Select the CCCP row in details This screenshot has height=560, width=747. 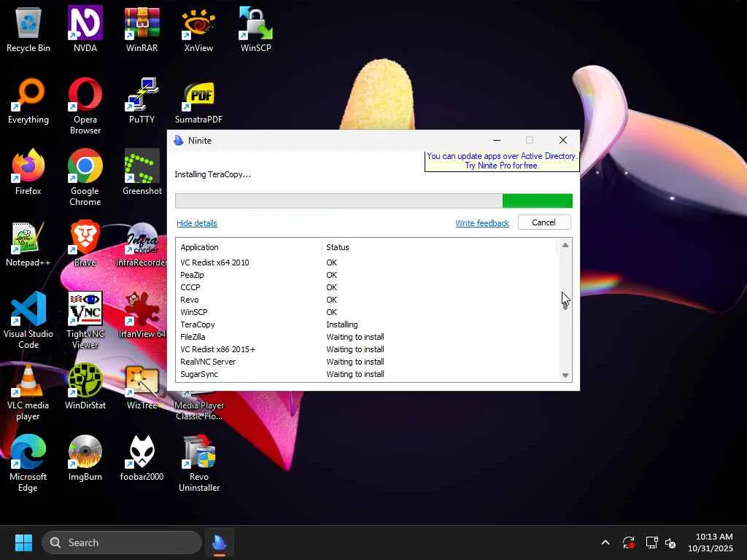coord(367,287)
